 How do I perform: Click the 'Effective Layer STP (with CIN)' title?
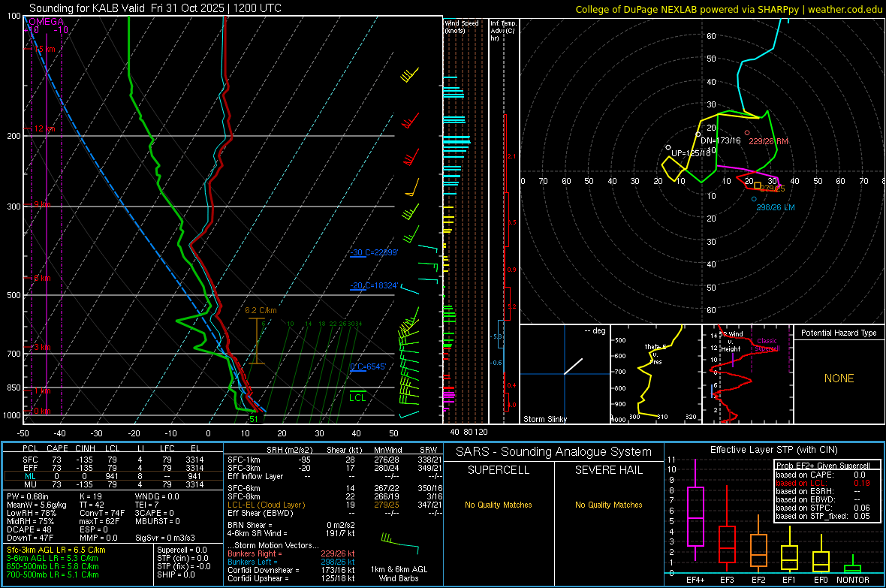773,450
